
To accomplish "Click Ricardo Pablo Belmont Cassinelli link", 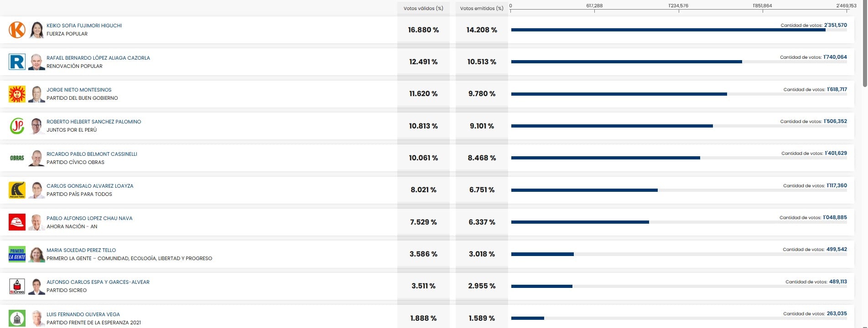I will (92, 154).
